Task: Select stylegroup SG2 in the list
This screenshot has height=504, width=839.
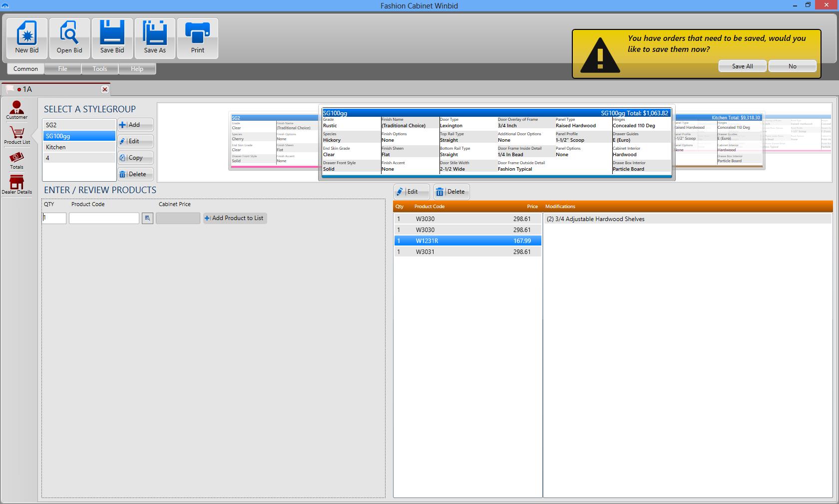Action: click(x=79, y=125)
